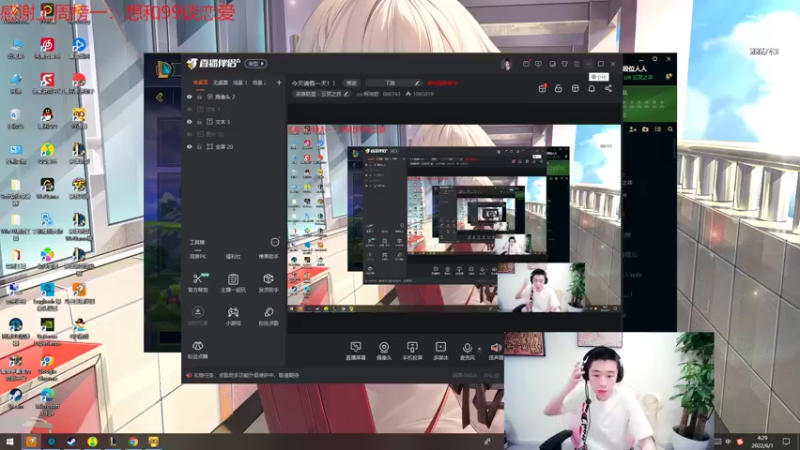800x450 pixels.
Task: Toggle visibility eye of 文本 3 source
Action: click(189, 122)
